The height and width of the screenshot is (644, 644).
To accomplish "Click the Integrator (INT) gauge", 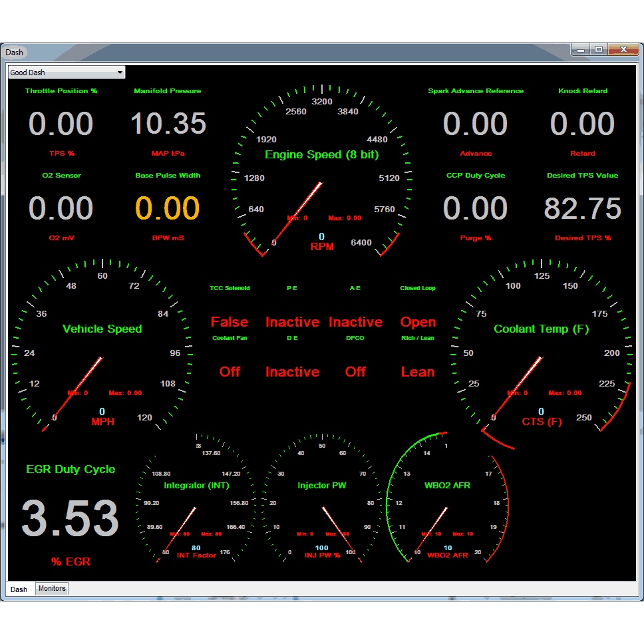I will click(196, 499).
